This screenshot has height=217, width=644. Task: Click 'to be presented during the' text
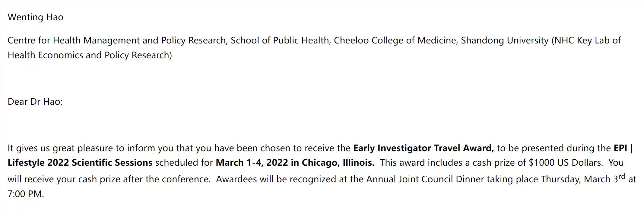coord(554,148)
